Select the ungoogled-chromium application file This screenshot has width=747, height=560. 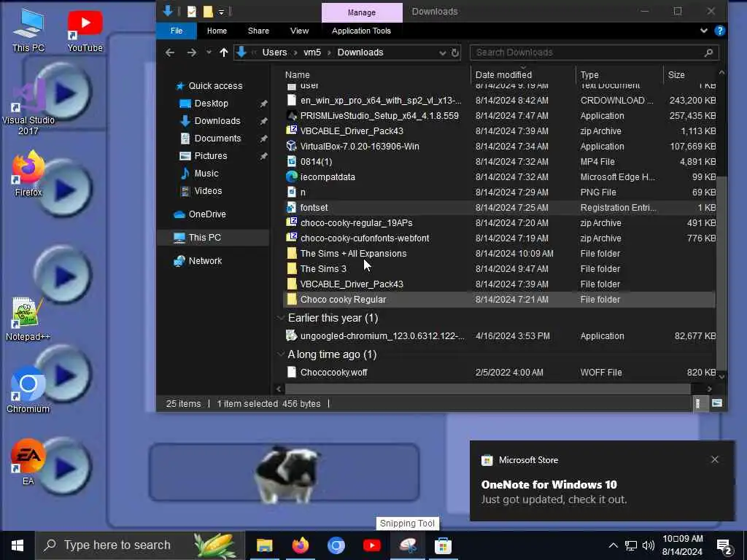pos(500,335)
